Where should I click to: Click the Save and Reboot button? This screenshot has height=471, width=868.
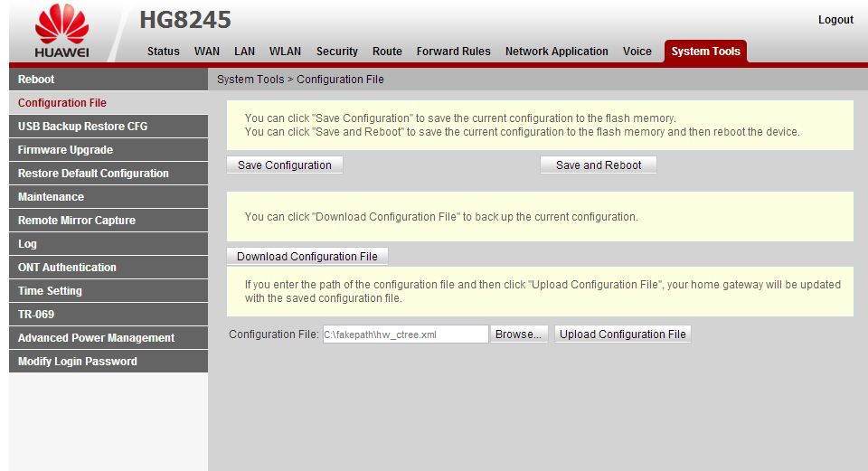599,165
